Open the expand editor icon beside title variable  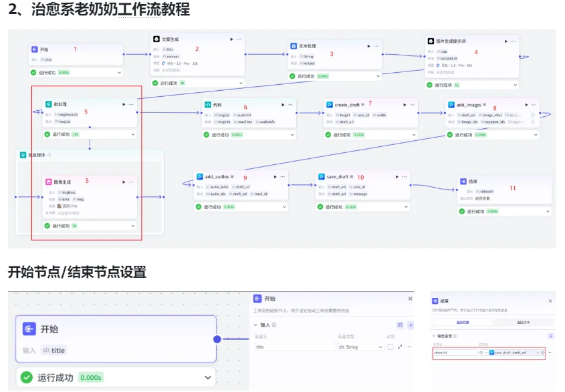click(400, 347)
